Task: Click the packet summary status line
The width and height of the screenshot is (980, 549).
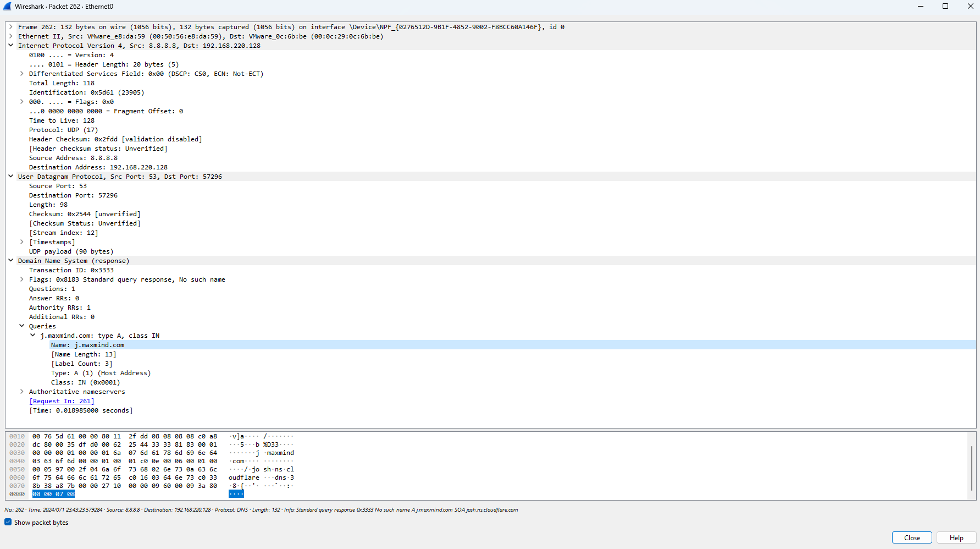Action: coord(261,510)
